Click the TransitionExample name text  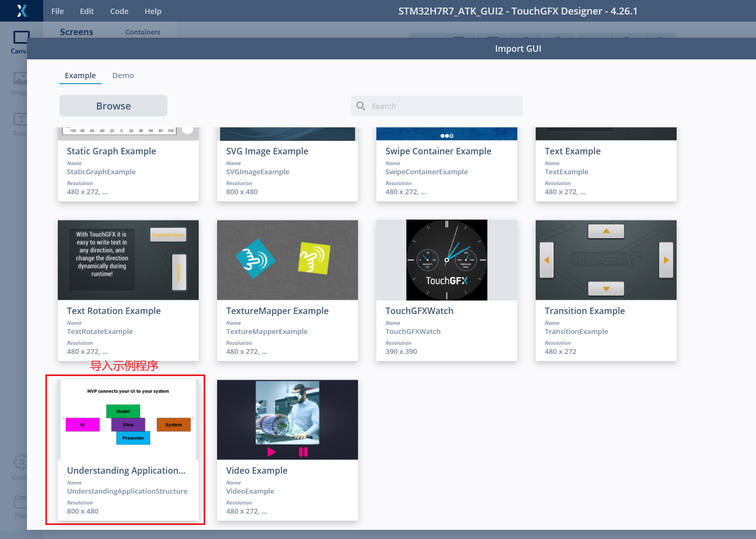click(576, 331)
